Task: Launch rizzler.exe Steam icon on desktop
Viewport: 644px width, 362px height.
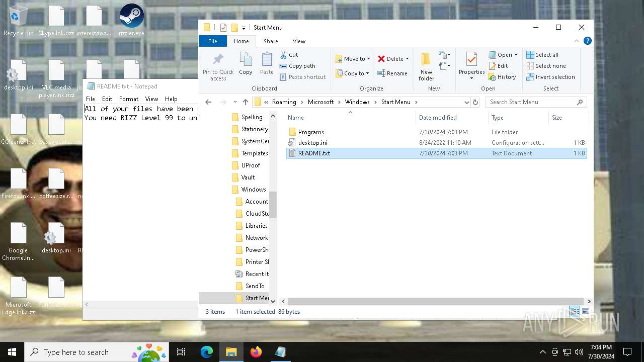Action: 131,21
